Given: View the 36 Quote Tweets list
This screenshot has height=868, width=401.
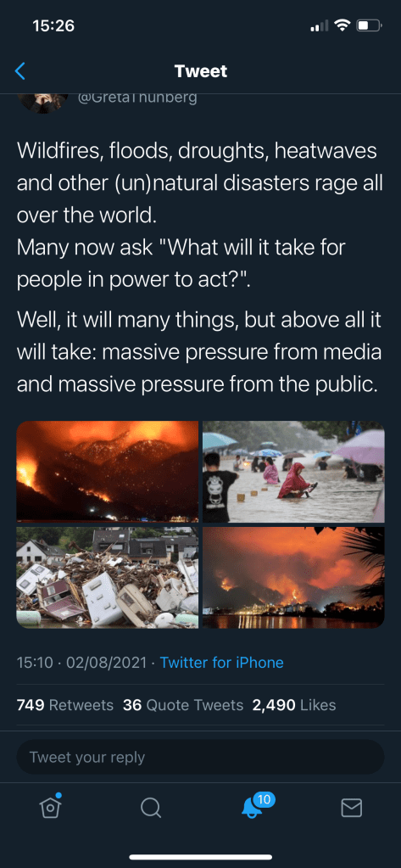Looking at the screenshot, I should (x=183, y=705).
